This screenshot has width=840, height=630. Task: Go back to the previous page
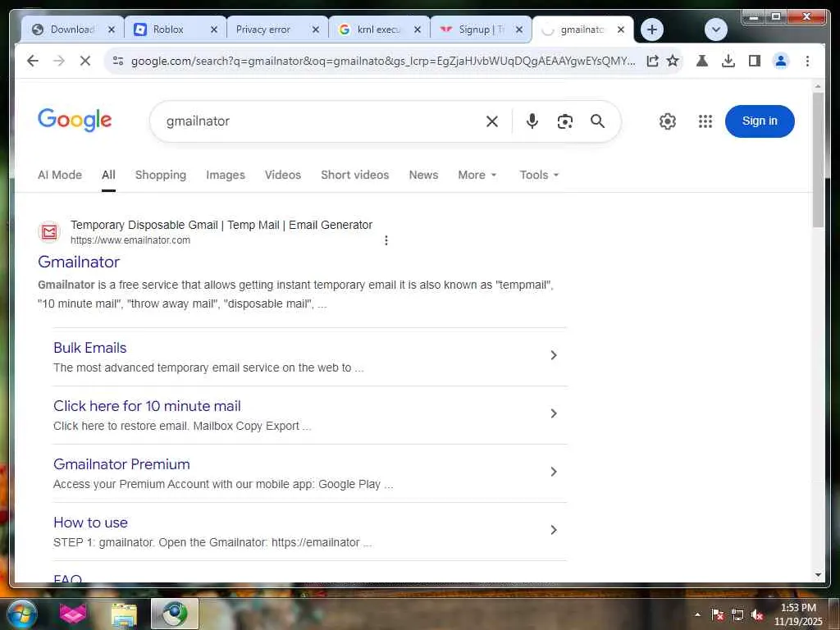pos(33,61)
